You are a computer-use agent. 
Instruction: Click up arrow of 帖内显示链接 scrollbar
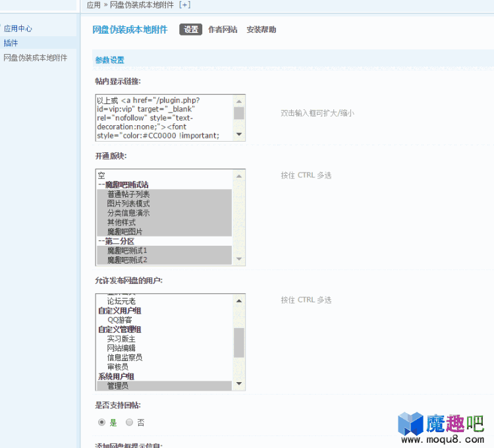click(x=239, y=101)
